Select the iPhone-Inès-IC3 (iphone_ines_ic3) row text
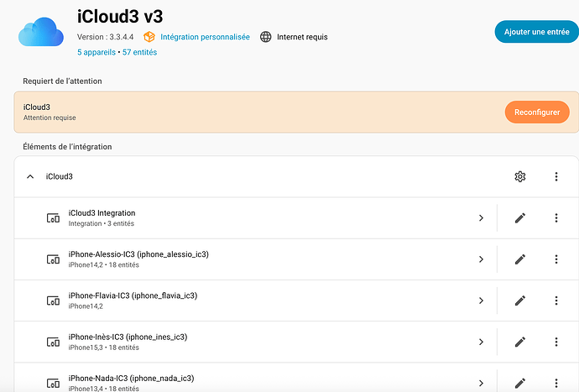This screenshot has width=579, height=392. [128, 337]
